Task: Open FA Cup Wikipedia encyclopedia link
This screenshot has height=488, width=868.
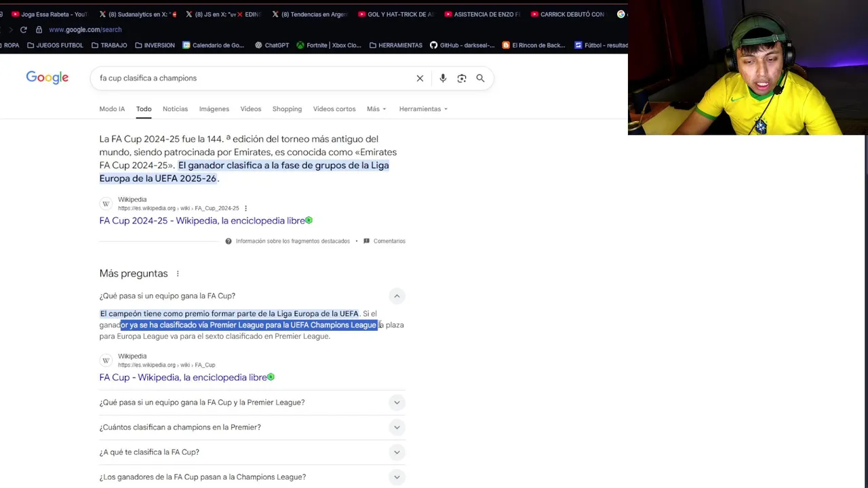Action: click(x=183, y=377)
